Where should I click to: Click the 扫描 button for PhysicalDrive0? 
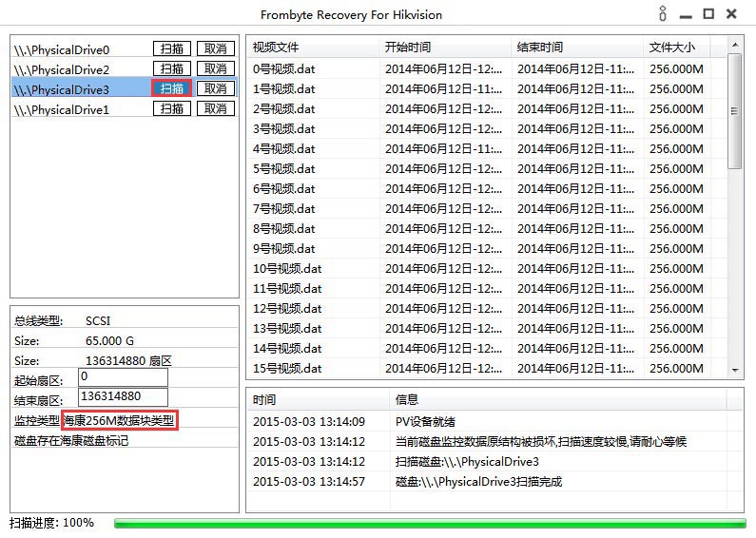click(172, 48)
